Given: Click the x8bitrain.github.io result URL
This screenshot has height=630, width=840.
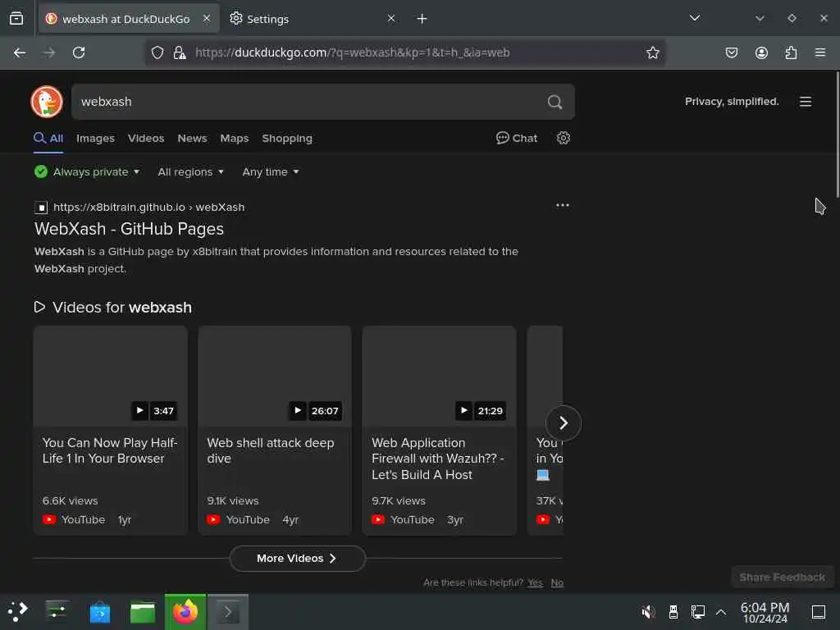Looking at the screenshot, I should point(149,207).
